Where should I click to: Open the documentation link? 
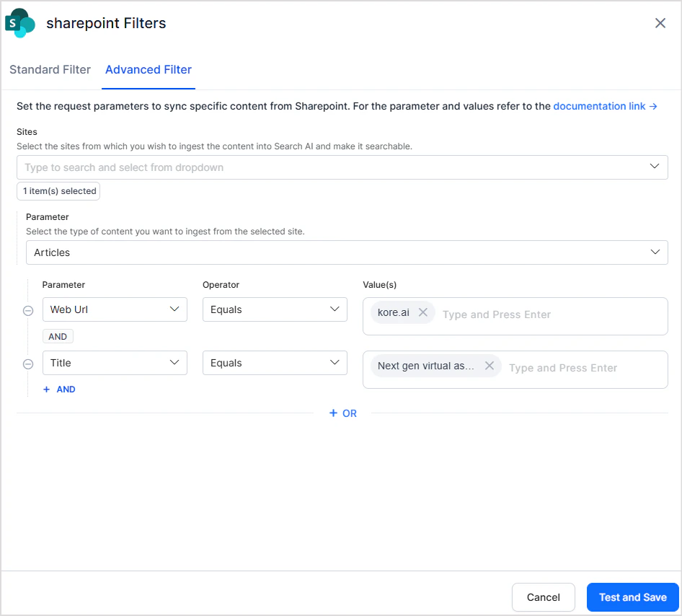[605, 106]
